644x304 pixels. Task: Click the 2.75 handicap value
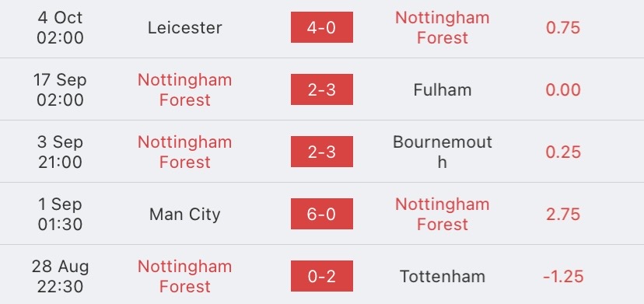(x=562, y=214)
